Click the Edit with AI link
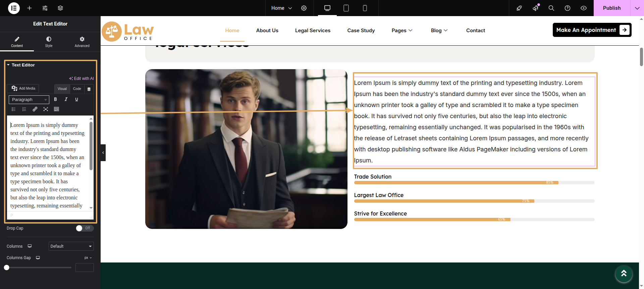Screen dimensions: 644x289 82,79
